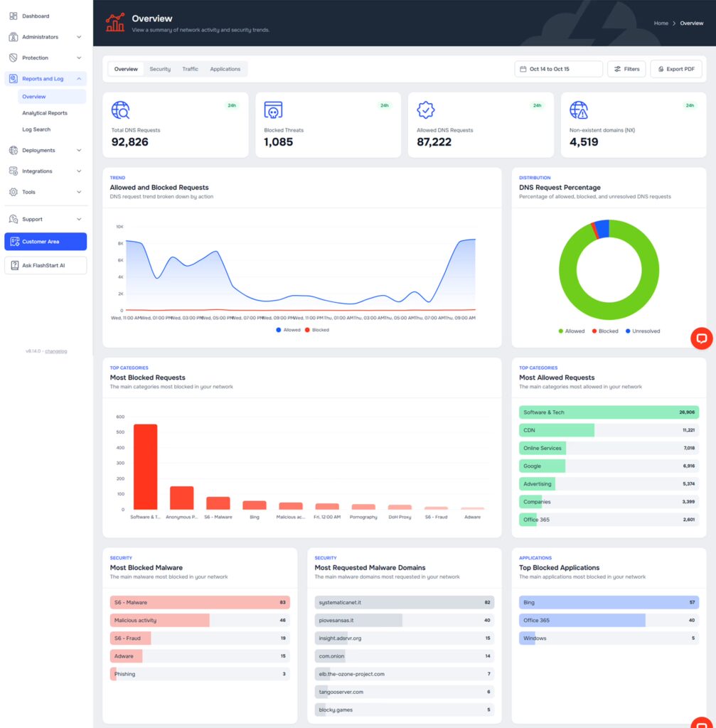The image size is (716, 728).
Task: Click the Software & Tech allowed bar
Action: [609, 412]
